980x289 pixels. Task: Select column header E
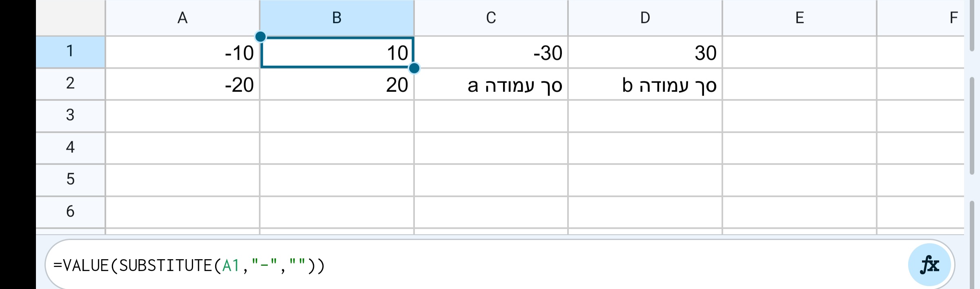(799, 17)
